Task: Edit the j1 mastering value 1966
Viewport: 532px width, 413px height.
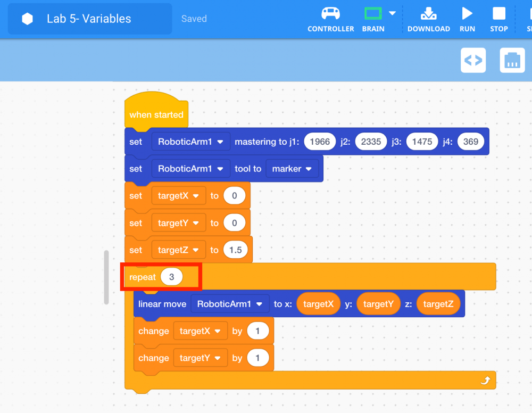Action: (x=320, y=142)
